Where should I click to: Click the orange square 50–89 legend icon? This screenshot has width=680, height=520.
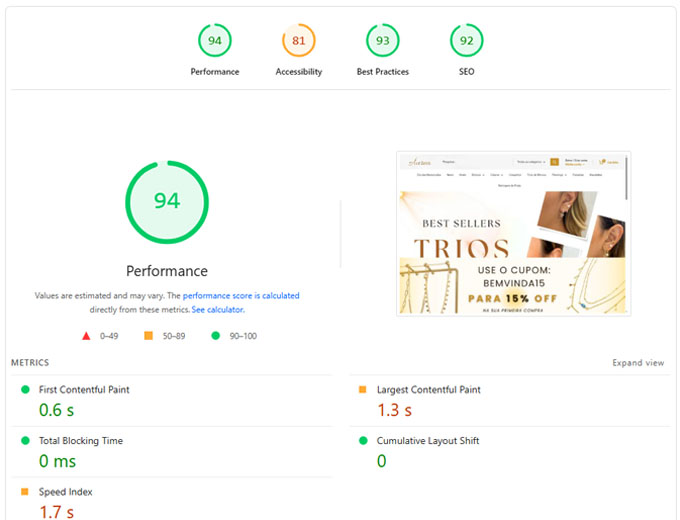(x=149, y=336)
